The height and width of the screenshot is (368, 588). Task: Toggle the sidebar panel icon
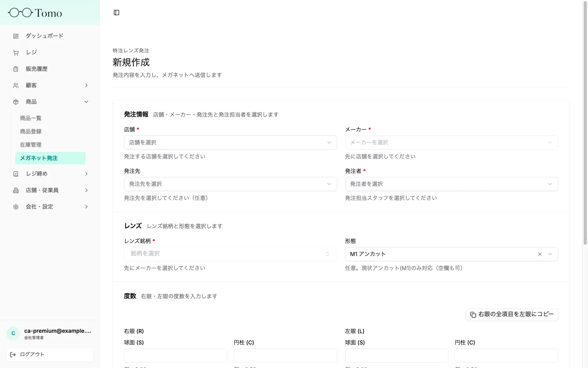(x=117, y=13)
